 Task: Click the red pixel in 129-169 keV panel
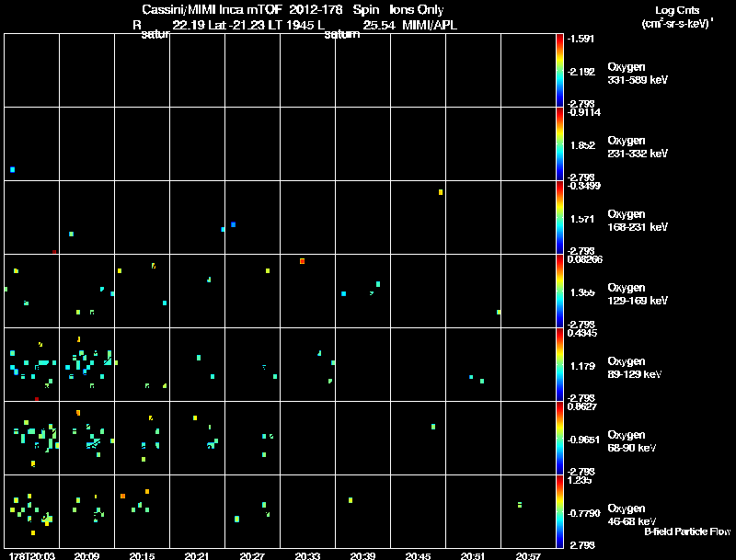pos(303,261)
